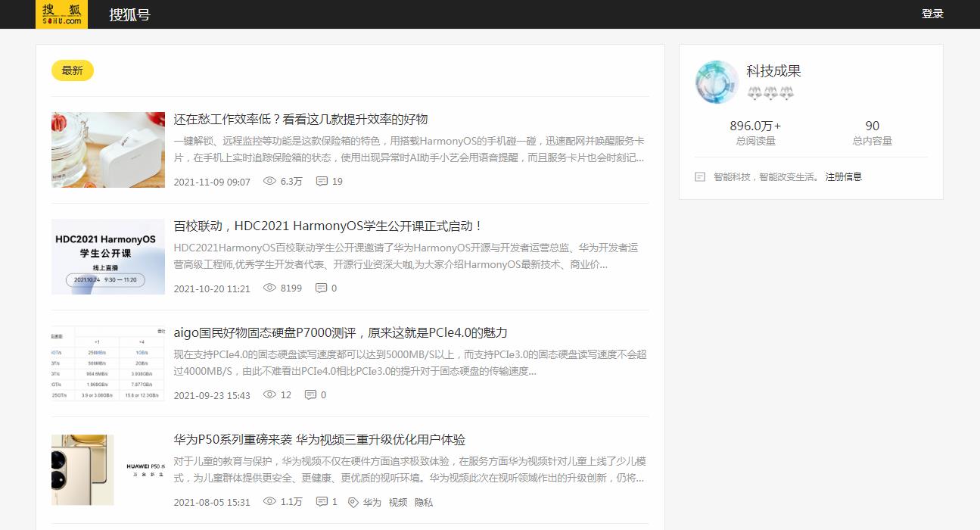Click summary text starting 现在支持PCIe4.0
980x530 pixels.
(410, 363)
